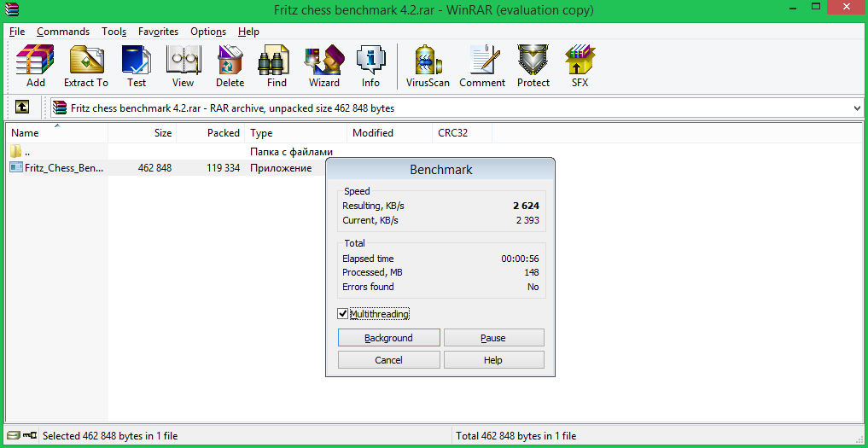Image resolution: width=868 pixels, height=448 pixels.
Task: Click the '119 334' packed size cell
Action: point(223,168)
